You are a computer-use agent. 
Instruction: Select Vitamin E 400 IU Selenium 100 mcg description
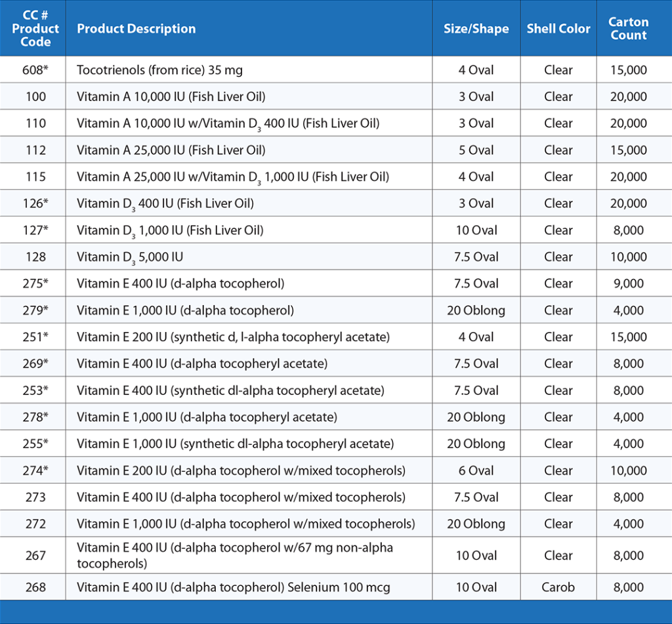coord(233,587)
